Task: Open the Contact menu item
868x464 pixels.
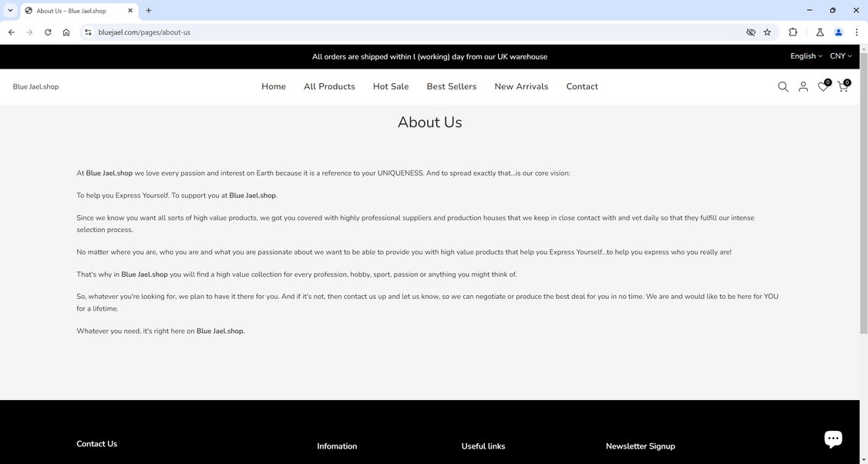Action: pyautogui.click(x=582, y=86)
